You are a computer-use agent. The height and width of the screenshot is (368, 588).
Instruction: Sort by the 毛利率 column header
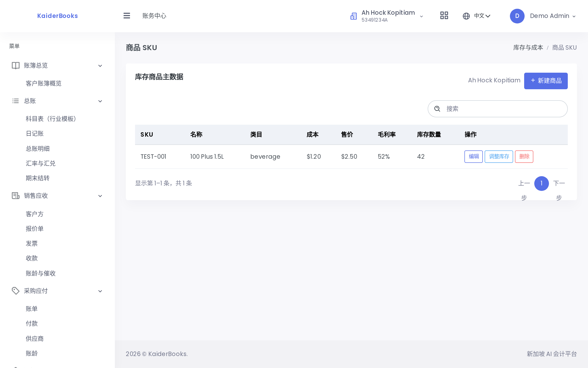click(387, 135)
